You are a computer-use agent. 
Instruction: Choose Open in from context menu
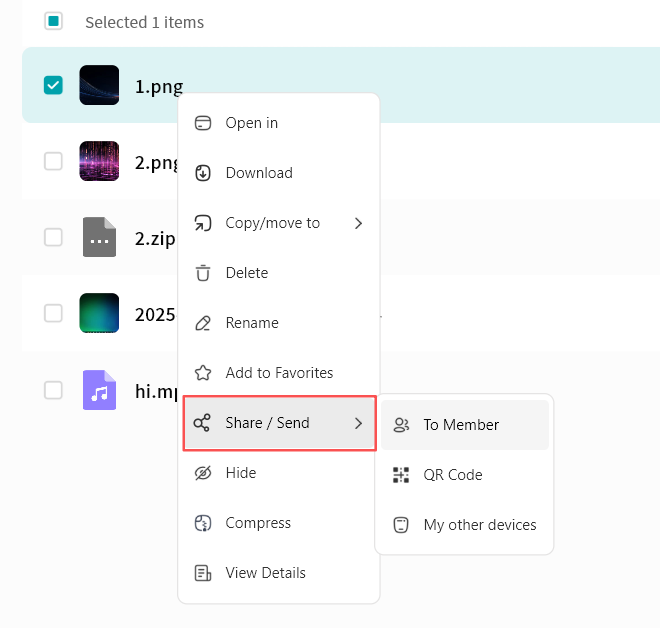252,123
